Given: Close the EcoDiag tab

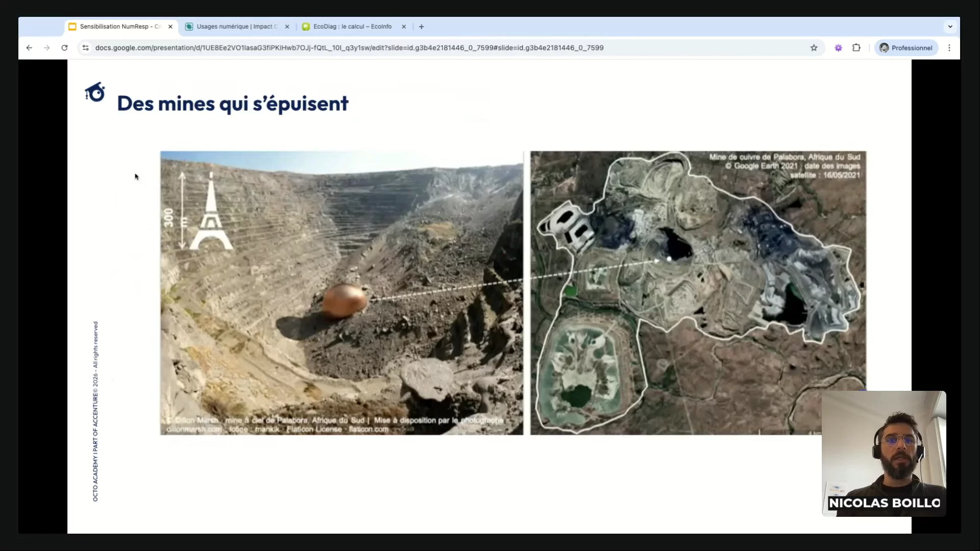Looking at the screenshot, I should click(404, 27).
